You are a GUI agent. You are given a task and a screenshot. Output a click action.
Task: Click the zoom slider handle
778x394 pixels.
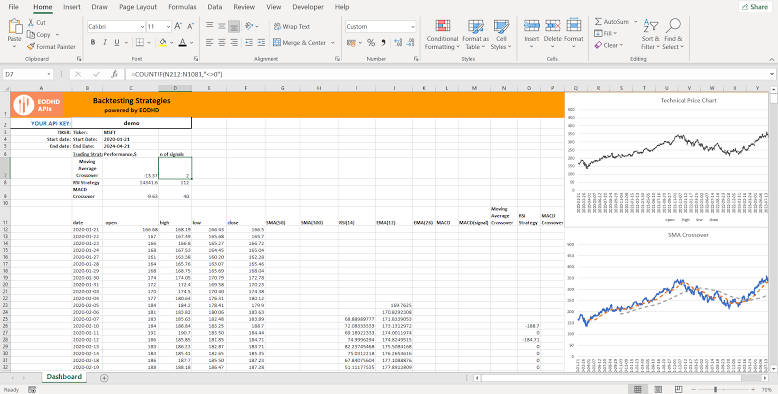coord(715,390)
